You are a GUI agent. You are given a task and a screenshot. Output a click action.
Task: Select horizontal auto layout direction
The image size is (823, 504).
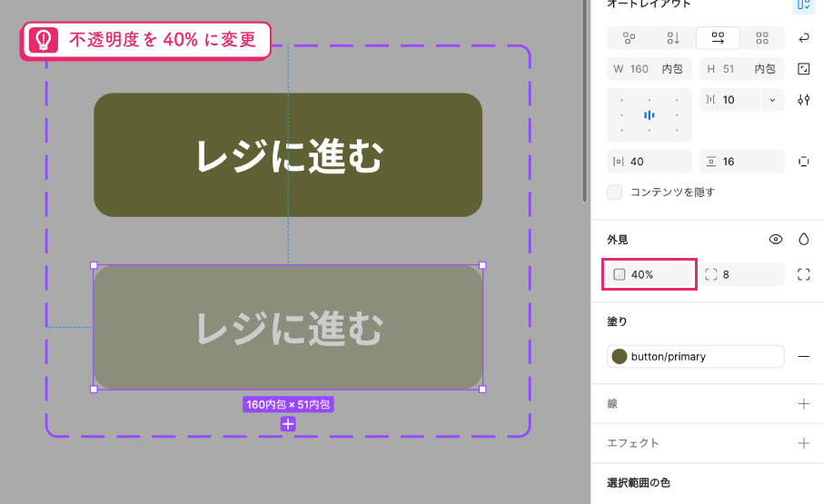718,38
